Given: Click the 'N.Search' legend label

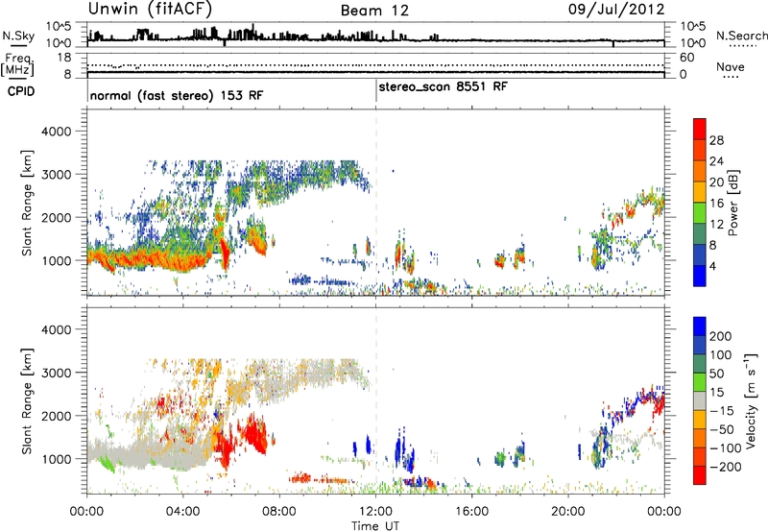Looking at the screenshot, I should (x=742, y=36).
